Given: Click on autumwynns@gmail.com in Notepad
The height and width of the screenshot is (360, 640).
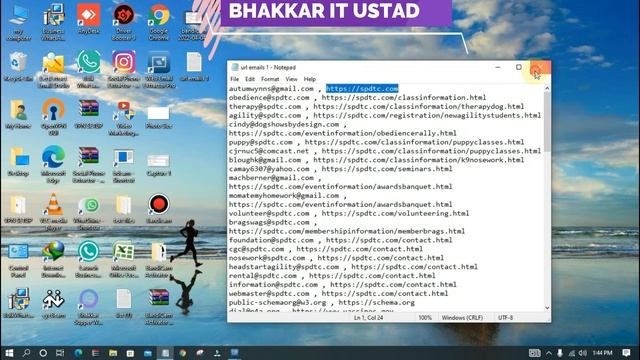Looking at the screenshot, I should pyautogui.click(x=271, y=89).
